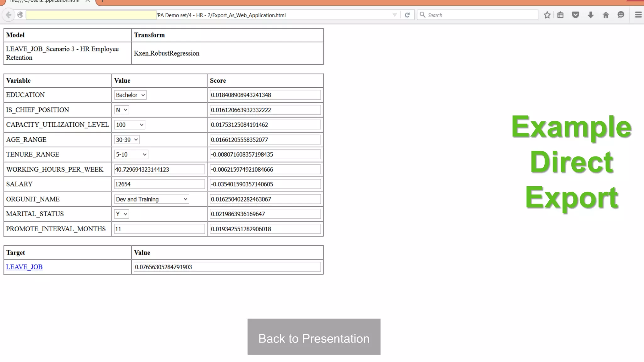Click the MARITAL_STATUS variable label
This screenshot has height=362, width=644.
tap(35, 214)
